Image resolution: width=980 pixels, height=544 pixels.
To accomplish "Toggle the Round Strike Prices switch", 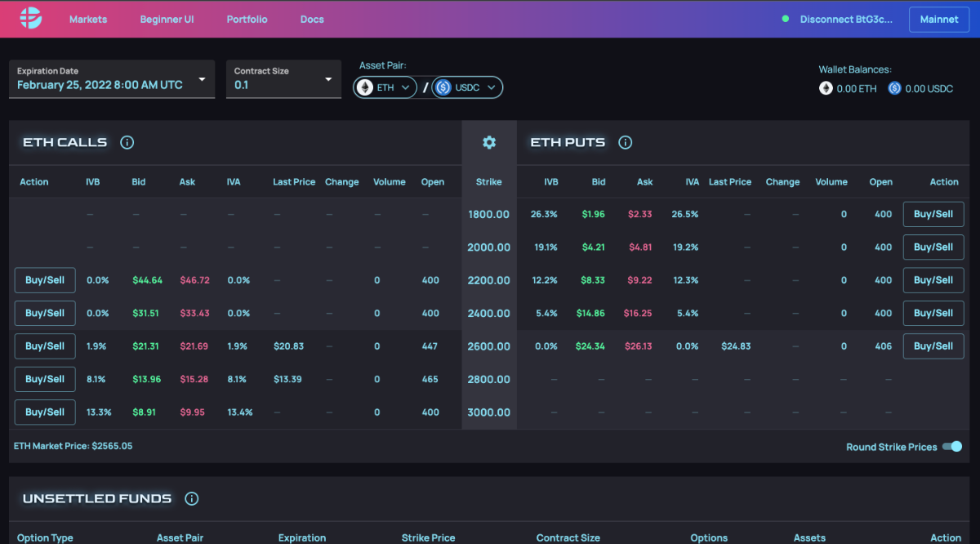I will pos(951,446).
